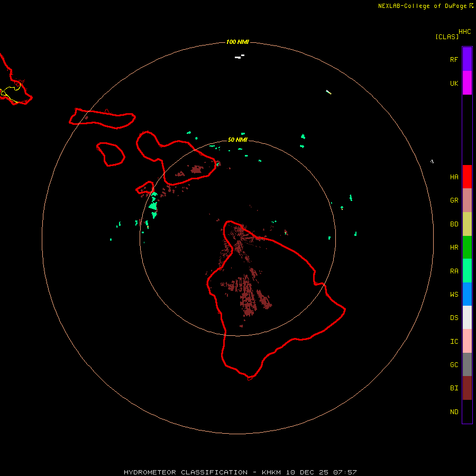Click the UK legend label

[x=454, y=83]
